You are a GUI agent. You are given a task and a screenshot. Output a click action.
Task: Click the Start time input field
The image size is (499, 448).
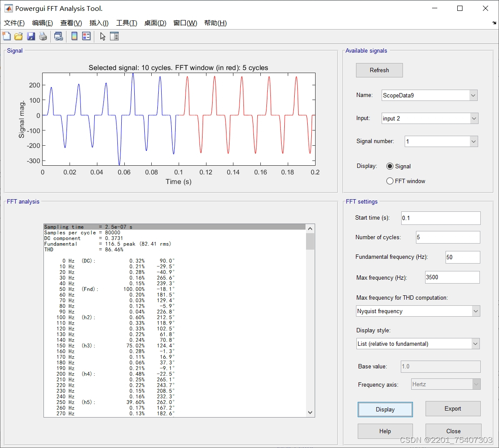tap(440, 218)
